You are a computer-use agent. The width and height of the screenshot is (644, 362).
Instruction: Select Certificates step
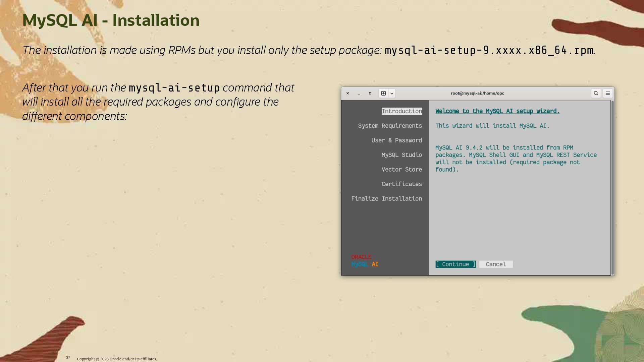pyautogui.click(x=401, y=184)
